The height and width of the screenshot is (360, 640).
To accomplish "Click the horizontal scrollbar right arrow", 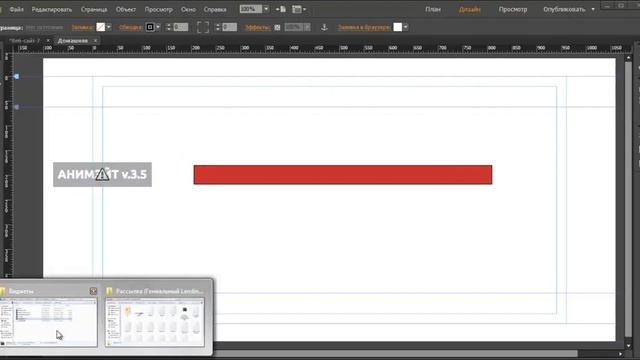I will [620, 354].
